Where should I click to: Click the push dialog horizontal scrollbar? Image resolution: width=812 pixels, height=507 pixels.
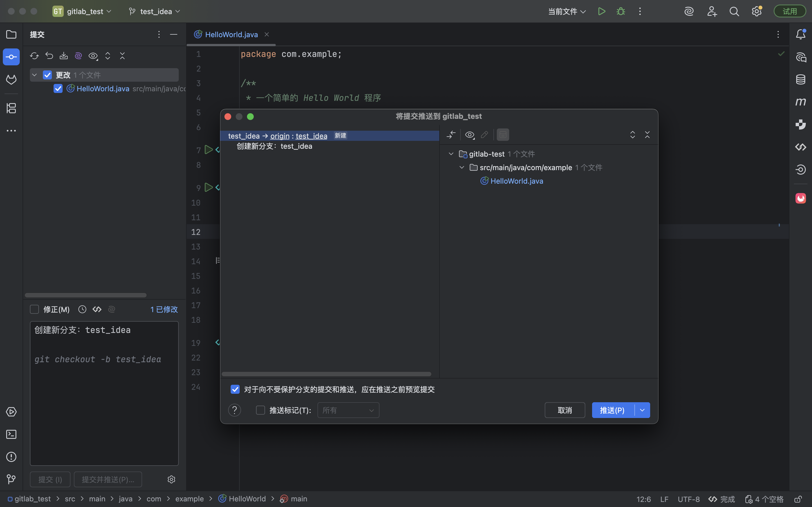326,374
